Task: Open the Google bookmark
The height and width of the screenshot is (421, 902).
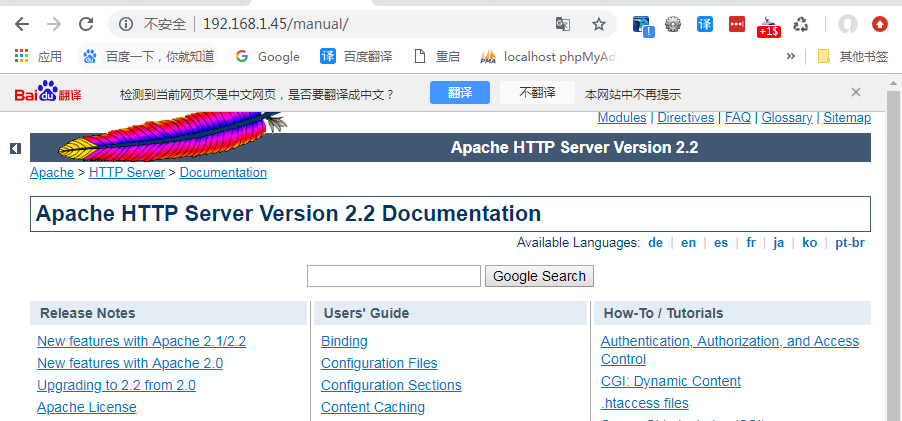Action: pyautogui.click(x=267, y=56)
